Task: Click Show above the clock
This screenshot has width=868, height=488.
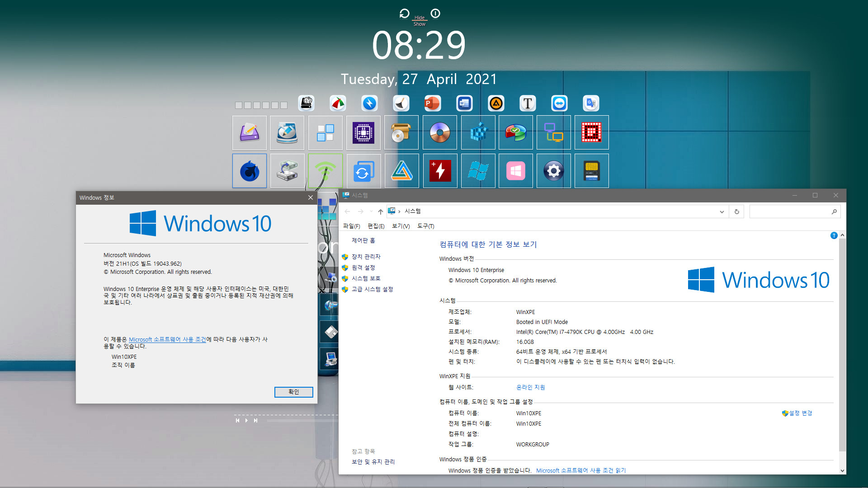Action: (420, 24)
